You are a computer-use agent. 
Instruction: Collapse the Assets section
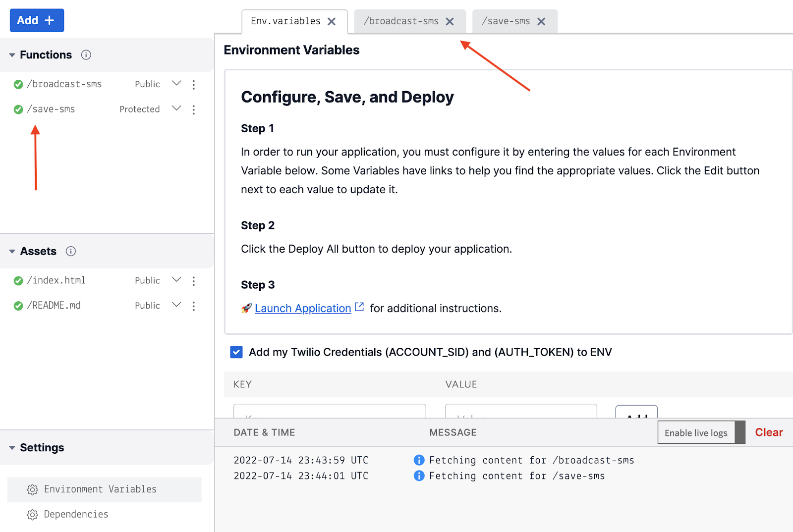point(12,252)
